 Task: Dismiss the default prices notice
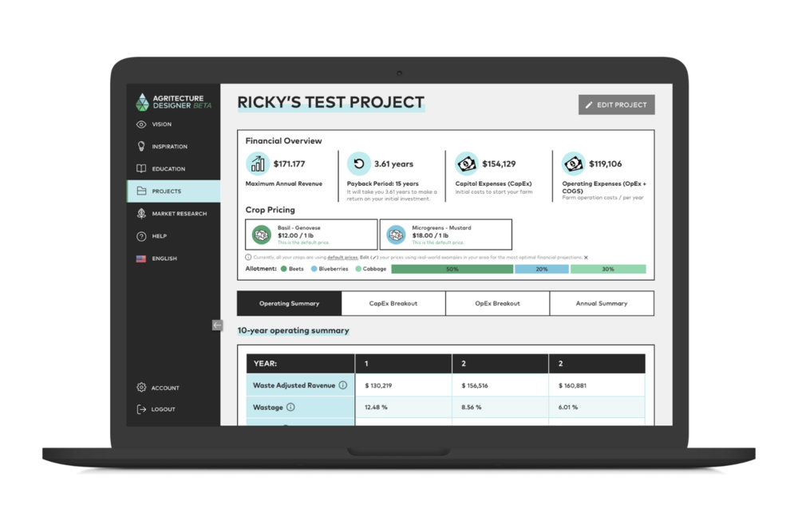586,258
